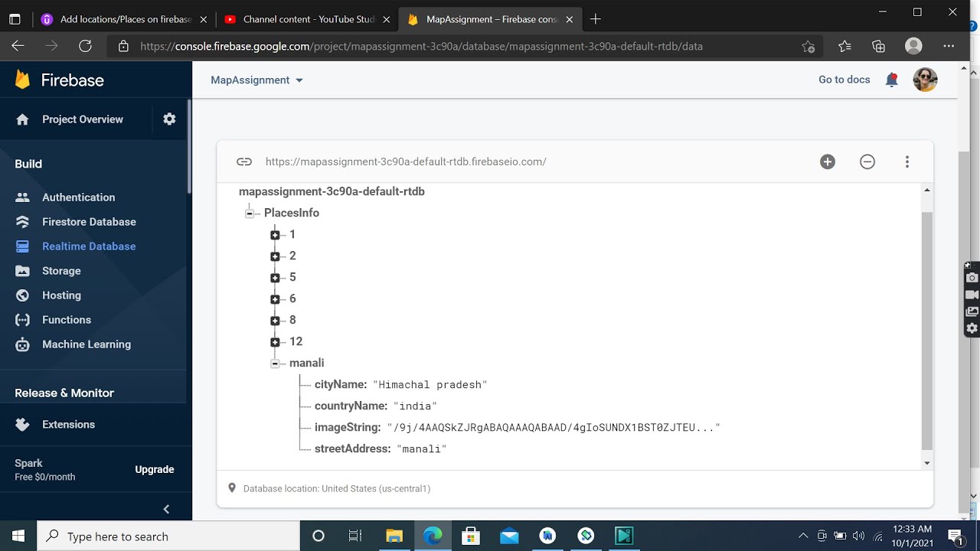
Task: Expand node 12 under PlacesInfo
Action: (275, 342)
